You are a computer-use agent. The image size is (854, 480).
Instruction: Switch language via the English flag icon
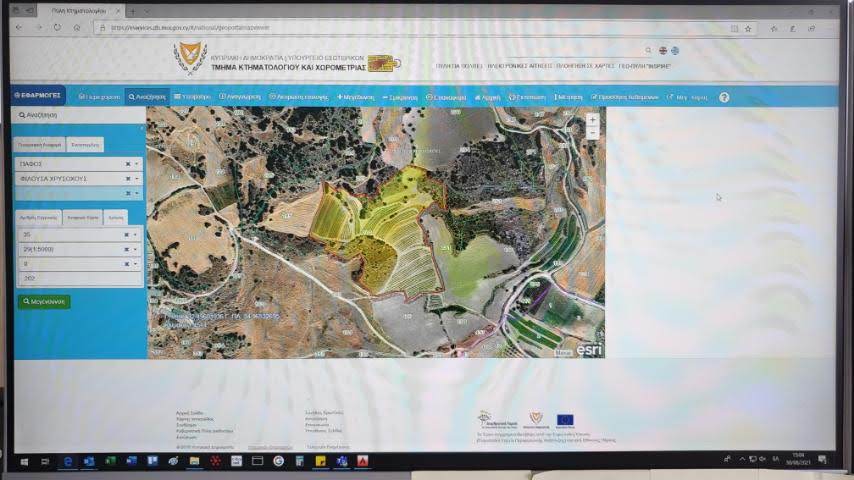tap(662, 50)
